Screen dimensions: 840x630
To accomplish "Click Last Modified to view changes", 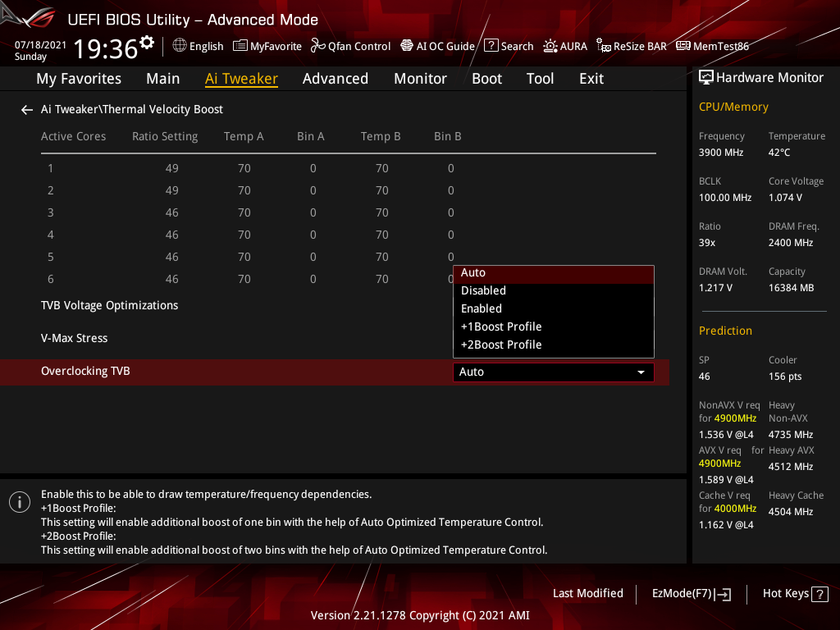I will pos(587,593).
